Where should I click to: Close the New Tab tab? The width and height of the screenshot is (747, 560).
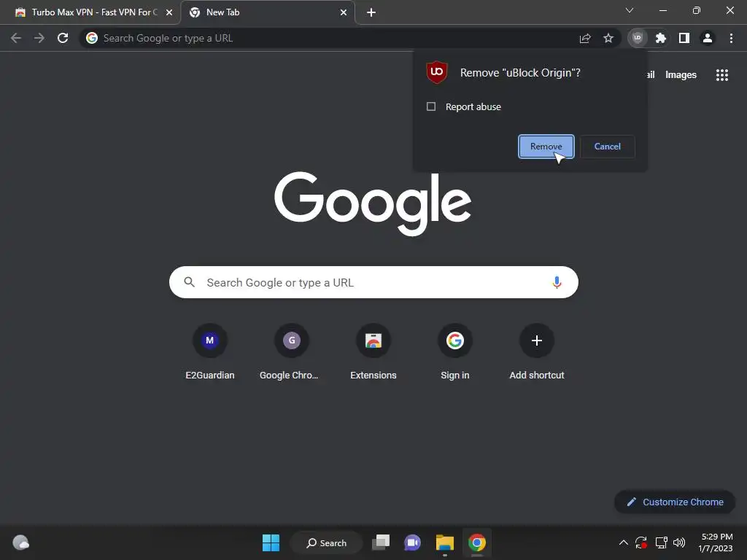pos(344,12)
